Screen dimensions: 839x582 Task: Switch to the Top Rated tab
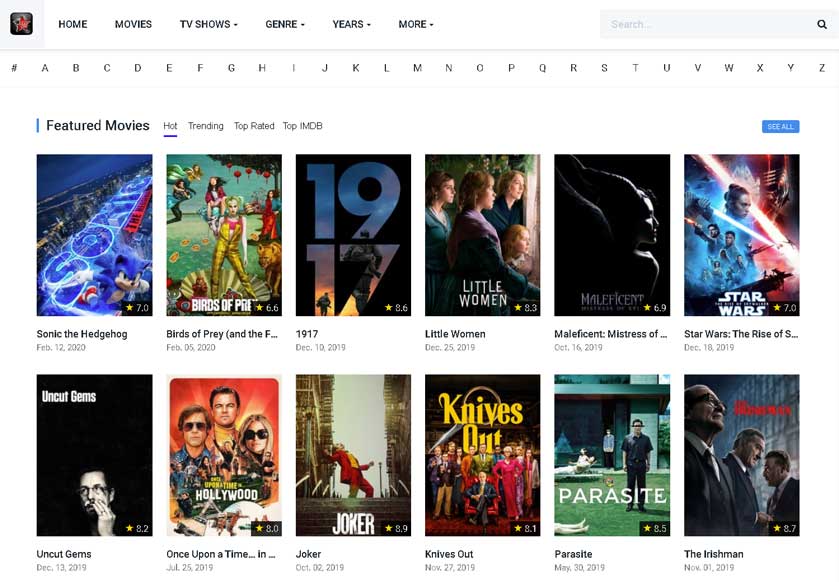pos(254,126)
